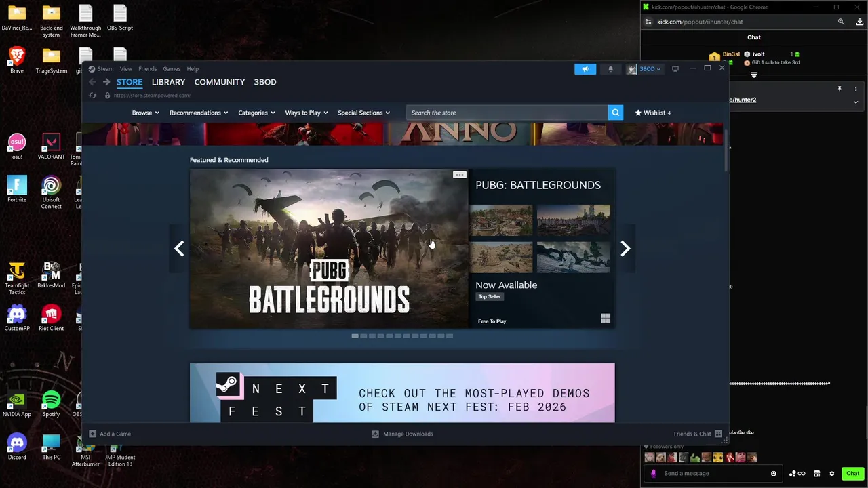Viewport: 868px width, 488px height.
Task: Click the Steam announcements megaphone icon
Action: (x=585, y=69)
